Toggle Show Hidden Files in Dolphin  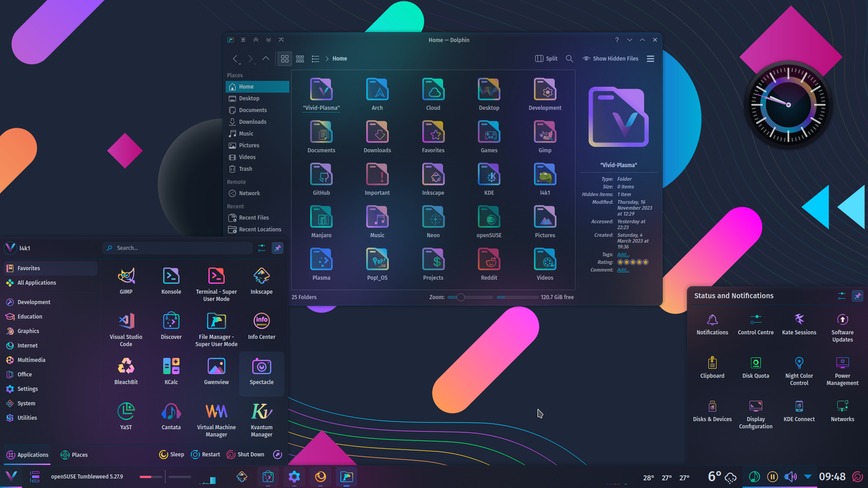click(610, 59)
